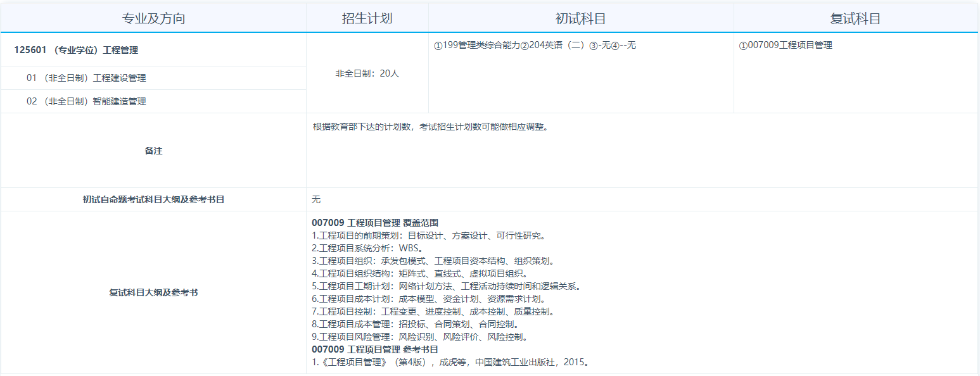Click the 专业及方向 column header
The image size is (980, 376).
[x=153, y=18]
